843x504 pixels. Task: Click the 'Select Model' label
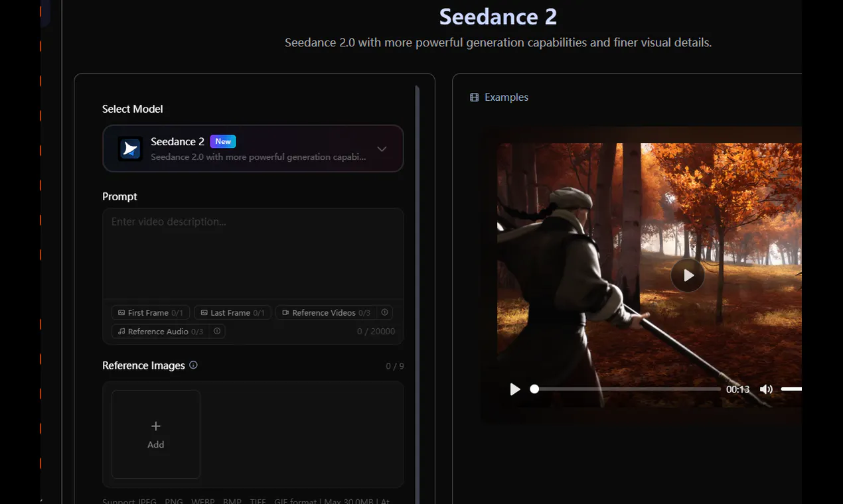(x=132, y=109)
